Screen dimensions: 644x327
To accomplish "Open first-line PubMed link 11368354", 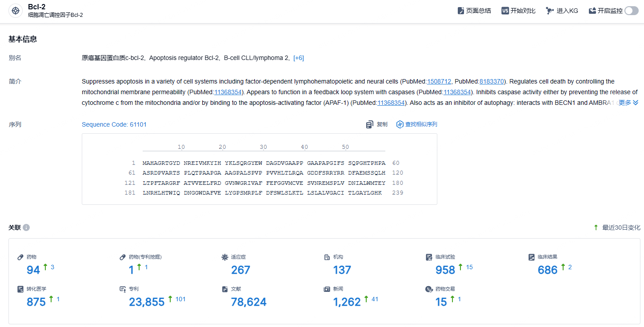I will click(228, 92).
